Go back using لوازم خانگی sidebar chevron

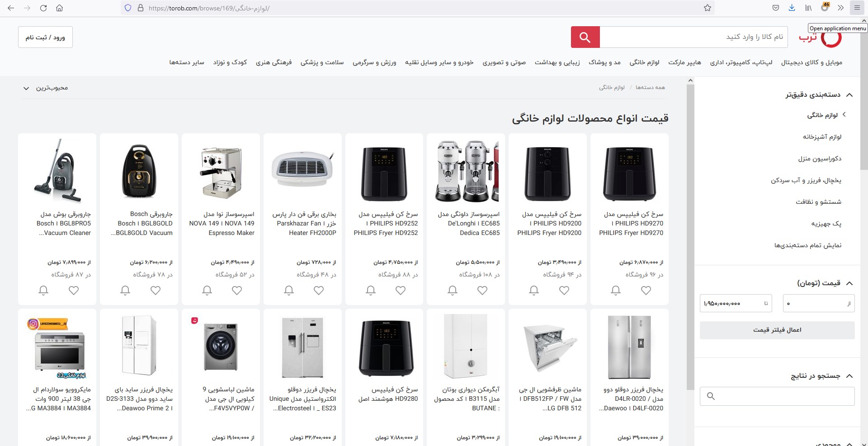coord(844,115)
